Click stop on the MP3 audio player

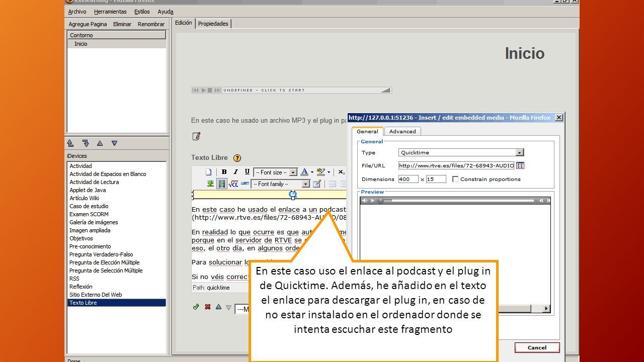coord(210,90)
